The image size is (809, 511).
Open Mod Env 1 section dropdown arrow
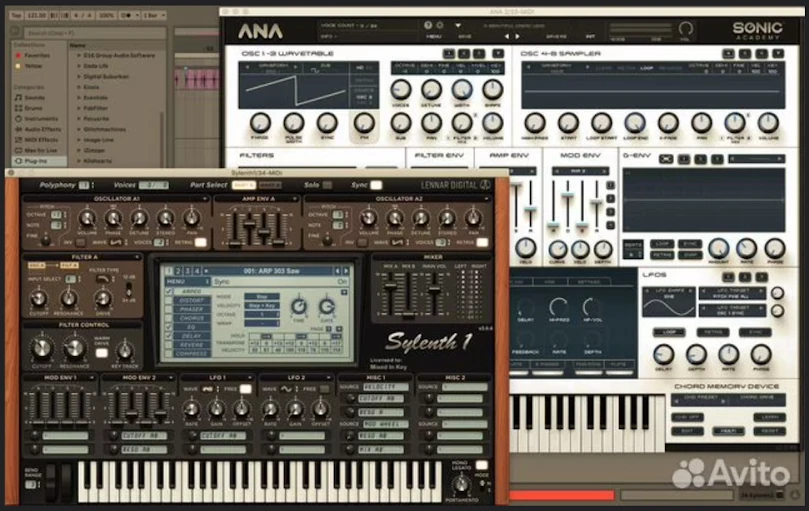[x=91, y=378]
